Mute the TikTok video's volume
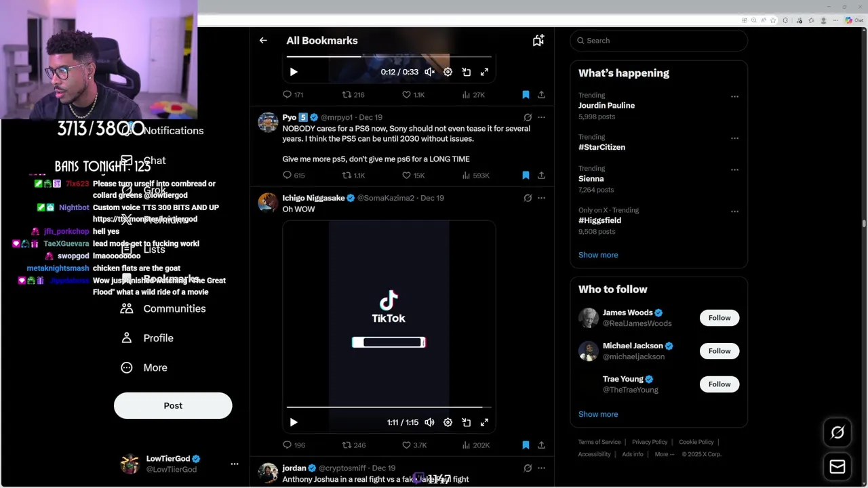 (x=429, y=422)
